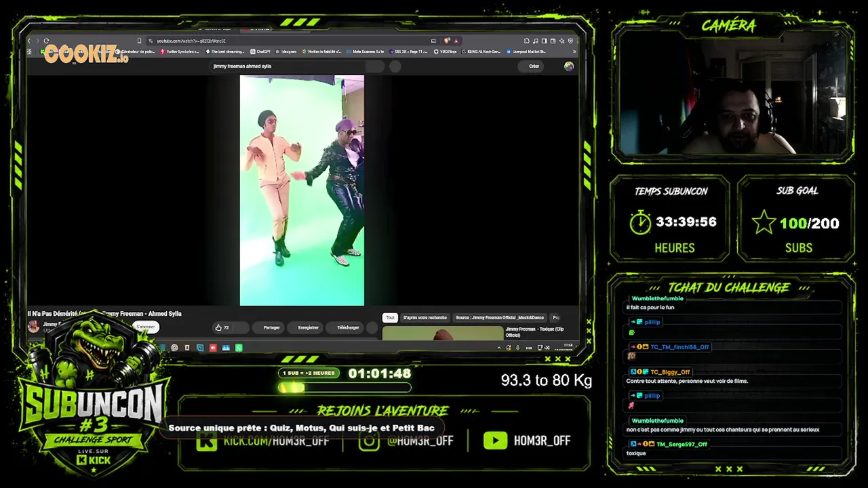Open the Twitter Symboles bookmark
Screen dimensions: 868x488
coord(181,52)
